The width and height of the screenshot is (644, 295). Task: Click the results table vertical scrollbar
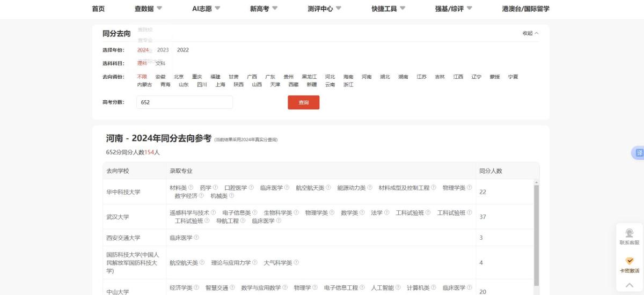536,236
